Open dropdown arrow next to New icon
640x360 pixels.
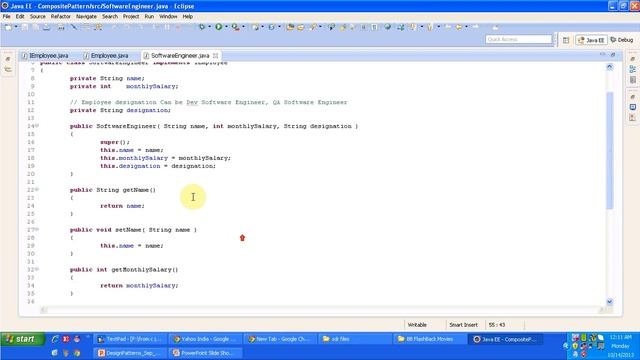tap(16, 27)
